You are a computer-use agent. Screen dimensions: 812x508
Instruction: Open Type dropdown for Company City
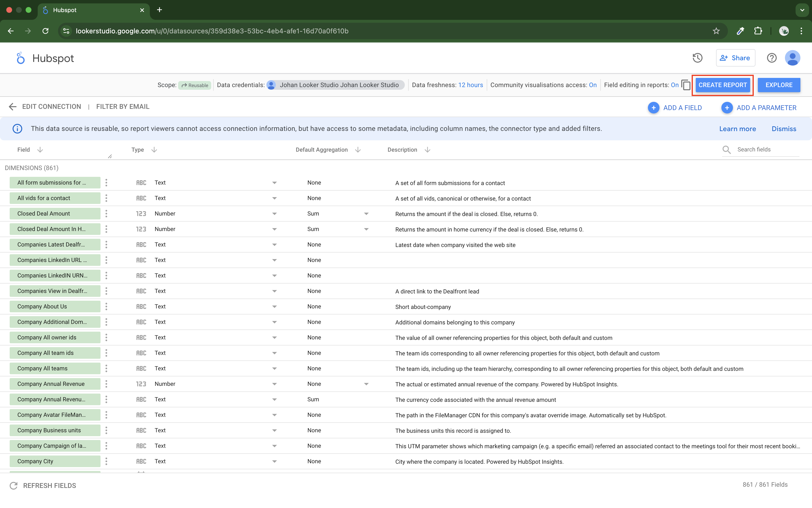(275, 461)
